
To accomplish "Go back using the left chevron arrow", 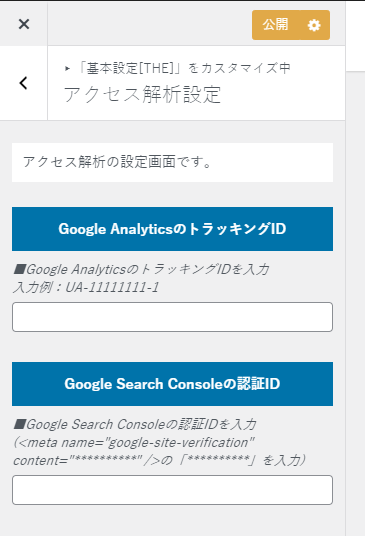I will pos(23,83).
